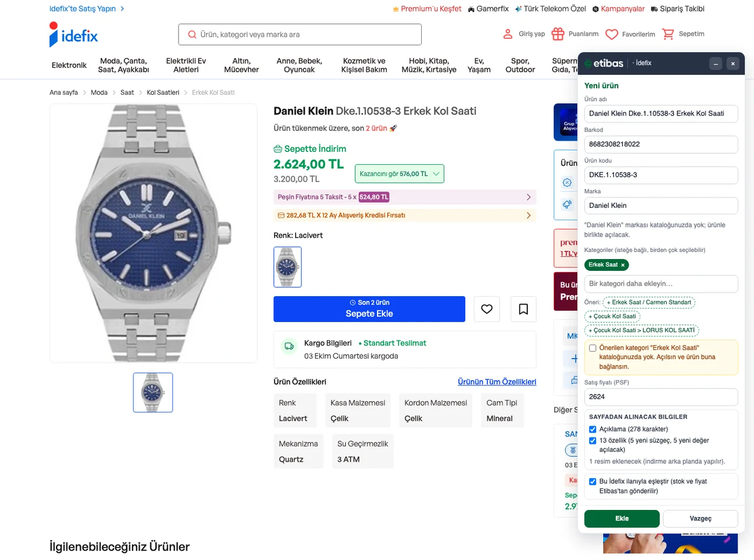
Task: Open the Kozmetik ve Kişisel Bakım menu
Action: tap(364, 65)
